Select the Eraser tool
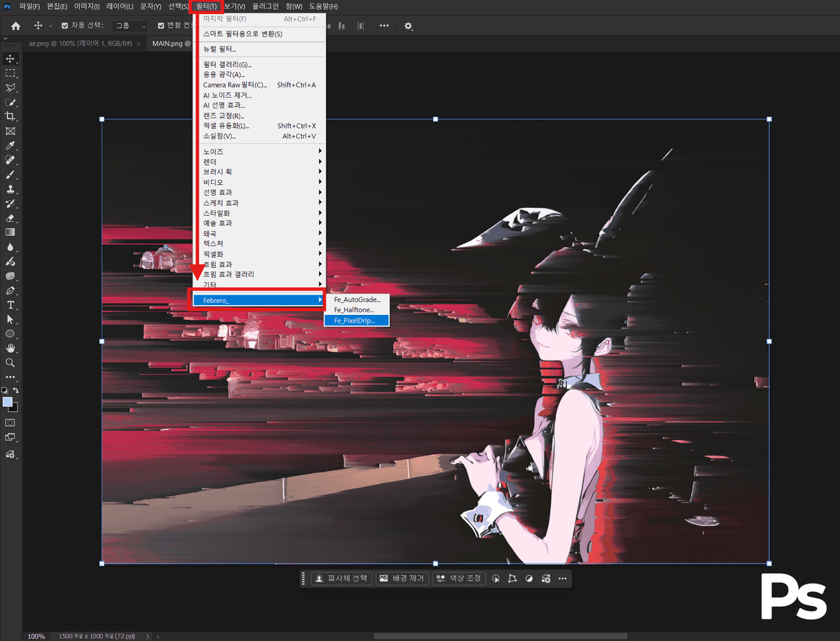Image resolution: width=840 pixels, height=641 pixels. [x=10, y=218]
